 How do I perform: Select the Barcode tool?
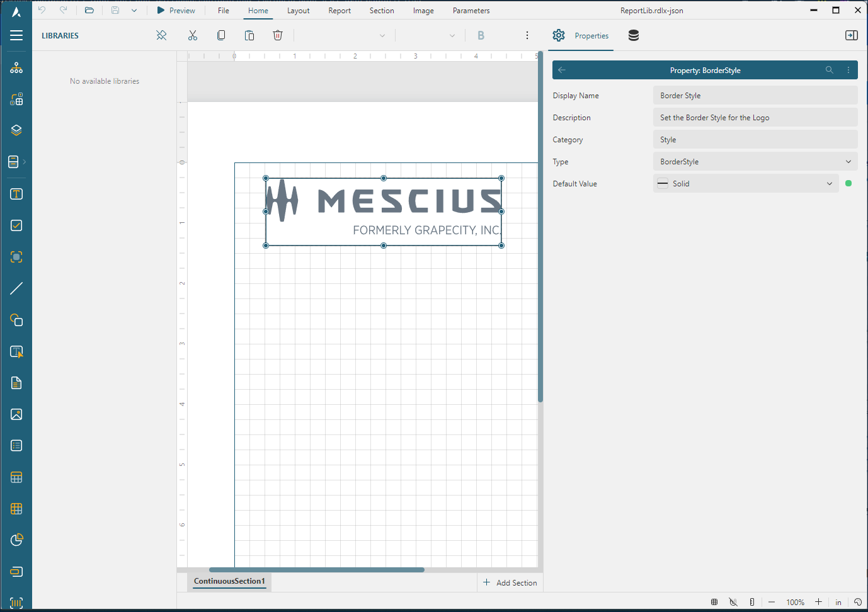[x=16, y=603]
